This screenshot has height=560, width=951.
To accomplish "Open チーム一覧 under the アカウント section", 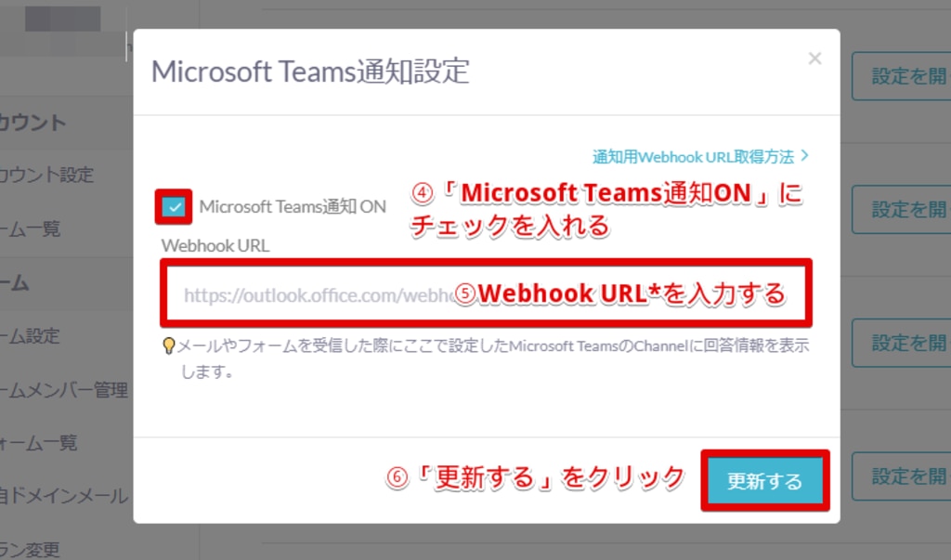I will click(31, 228).
